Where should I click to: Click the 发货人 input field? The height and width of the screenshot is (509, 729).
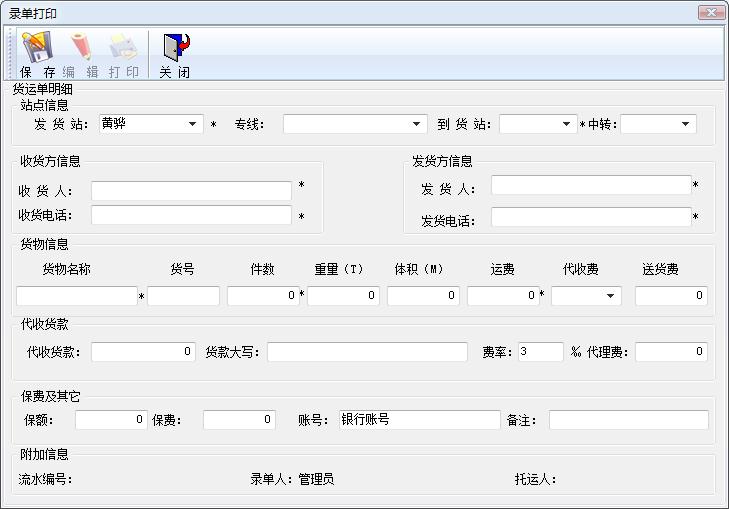pos(590,185)
